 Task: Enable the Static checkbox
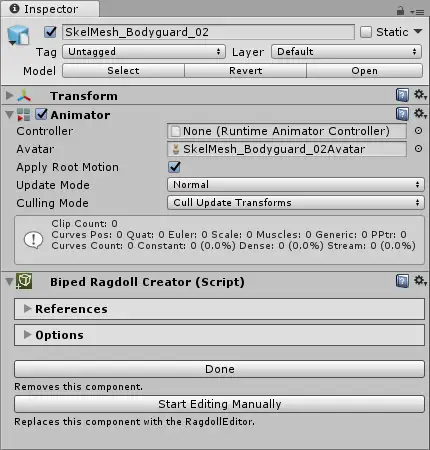pyautogui.click(x=366, y=32)
